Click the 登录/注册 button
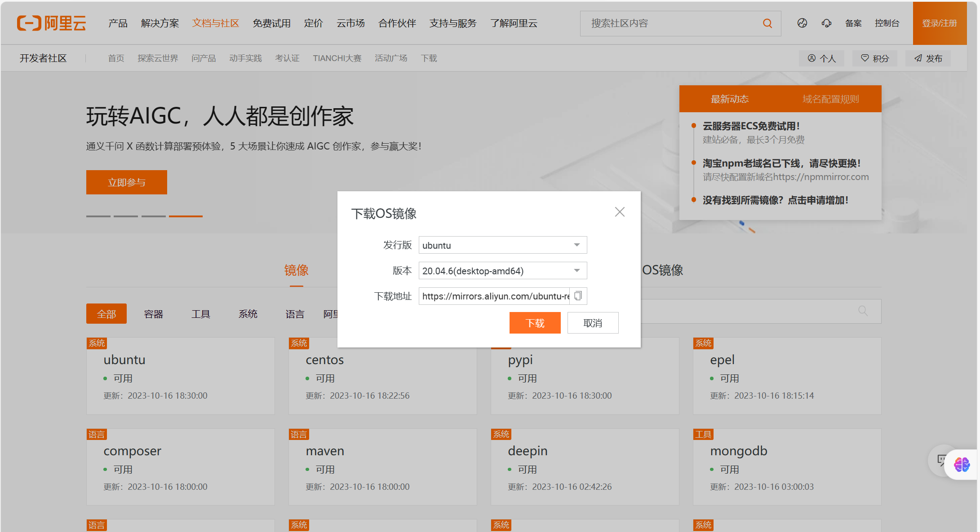This screenshot has height=532, width=980. pos(940,23)
